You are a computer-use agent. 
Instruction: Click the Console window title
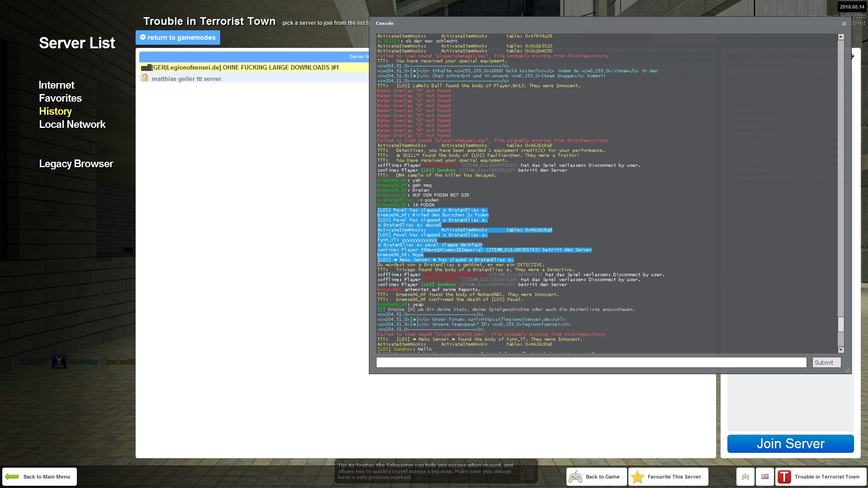point(384,23)
